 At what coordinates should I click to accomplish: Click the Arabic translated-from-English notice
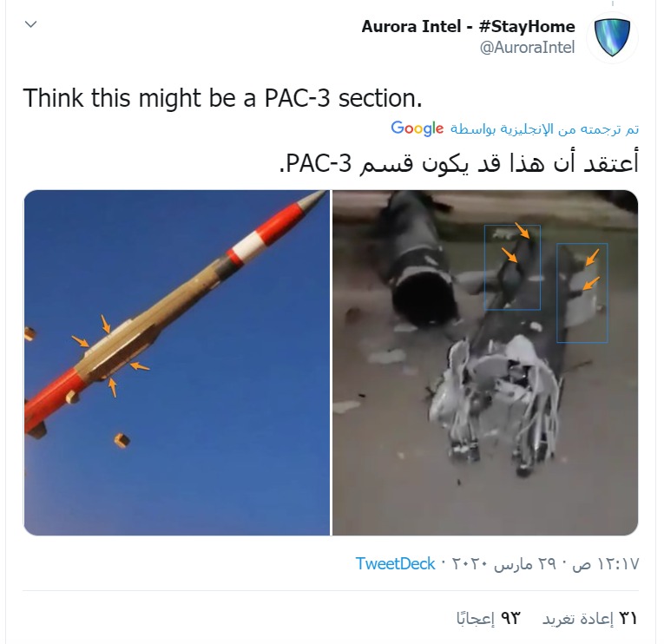(544, 128)
